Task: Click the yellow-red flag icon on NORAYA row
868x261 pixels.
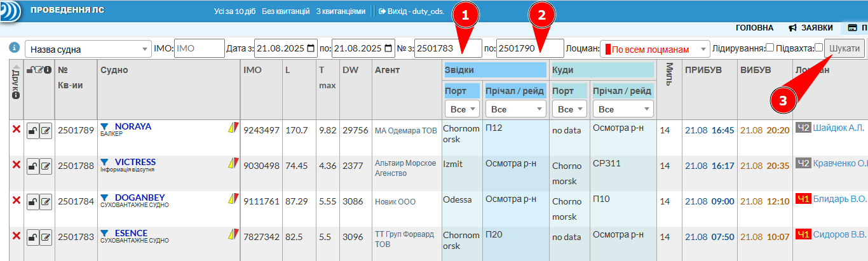Action: [234, 128]
